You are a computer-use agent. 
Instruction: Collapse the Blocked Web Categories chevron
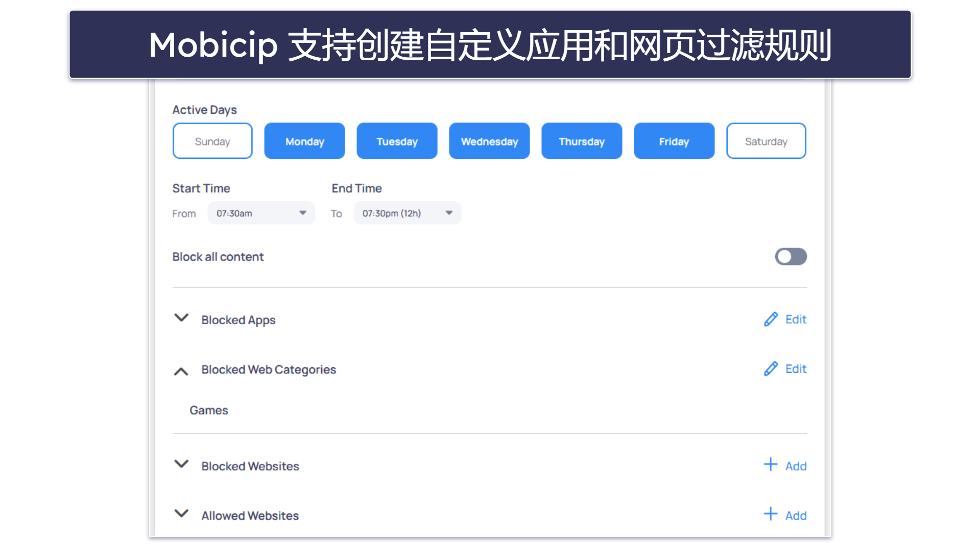point(181,371)
